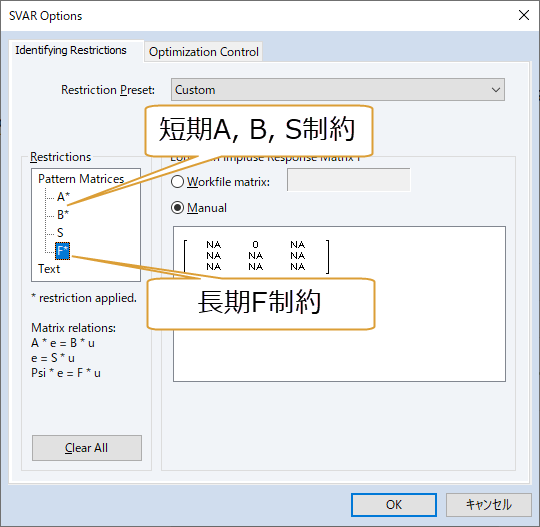
Task: Confirm with the OK button
Action: point(394,505)
